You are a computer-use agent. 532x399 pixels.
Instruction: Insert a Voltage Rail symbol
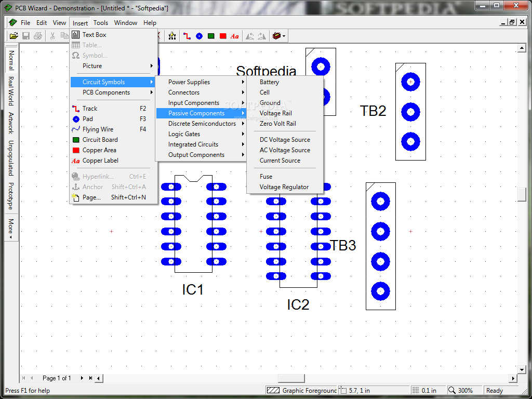(285, 113)
